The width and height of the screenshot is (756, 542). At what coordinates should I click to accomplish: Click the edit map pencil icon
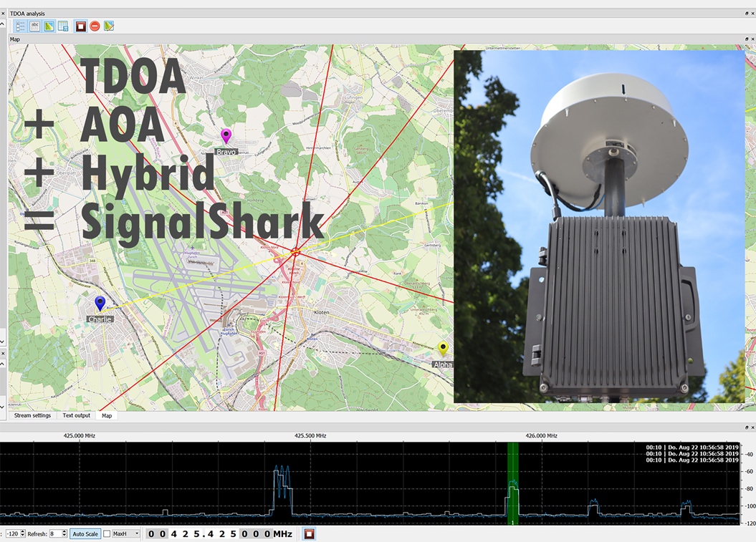pyautogui.click(x=109, y=26)
